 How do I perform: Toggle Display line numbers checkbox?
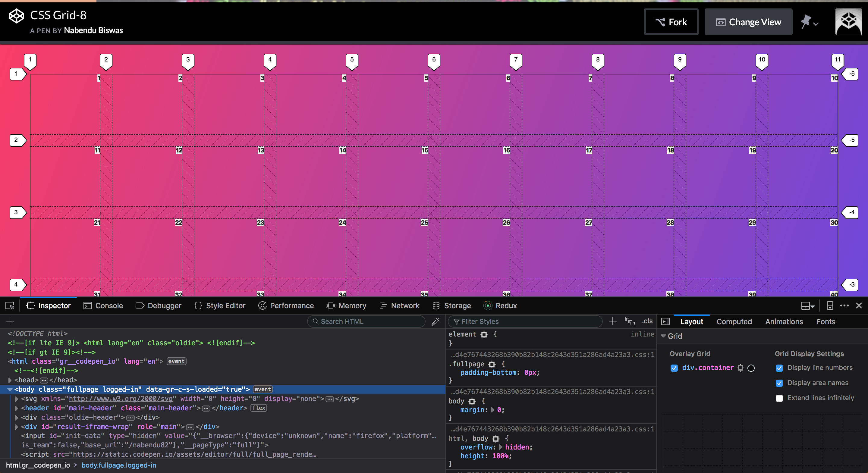click(779, 368)
